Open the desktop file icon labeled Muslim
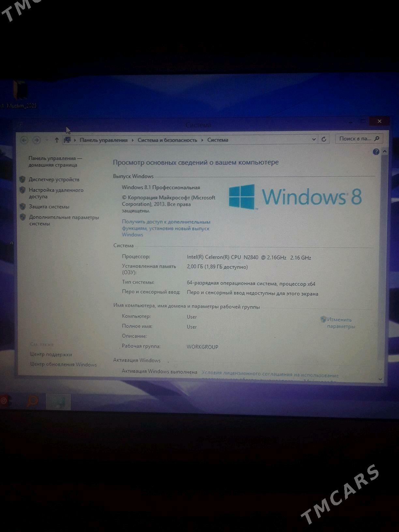Image resolution: width=399 pixels, height=532 pixels. pos(20,91)
